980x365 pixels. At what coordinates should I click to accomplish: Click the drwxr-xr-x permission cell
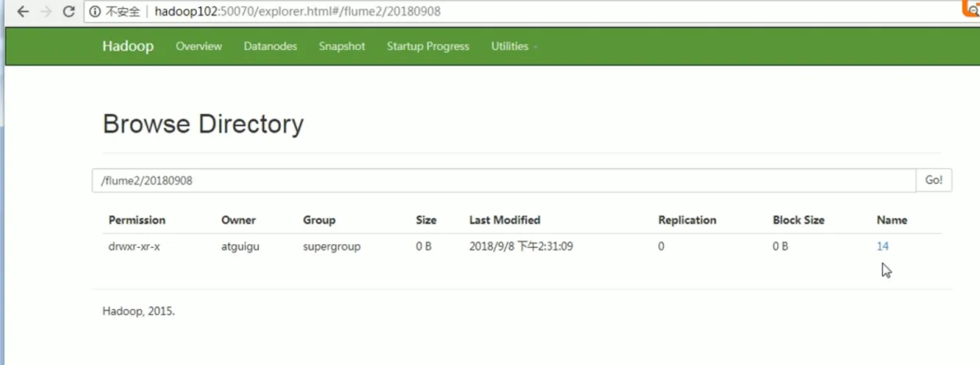click(x=134, y=247)
